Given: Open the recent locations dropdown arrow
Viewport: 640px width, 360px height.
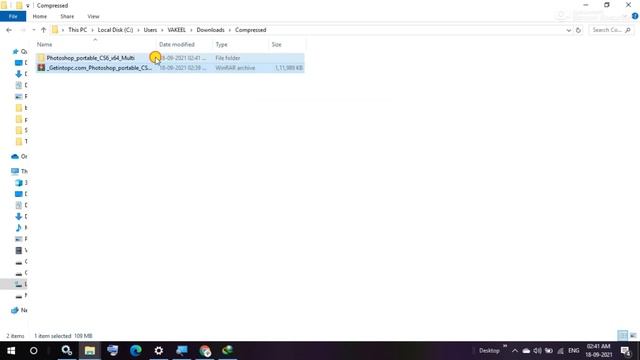Looking at the screenshot, I should click(x=33, y=30).
